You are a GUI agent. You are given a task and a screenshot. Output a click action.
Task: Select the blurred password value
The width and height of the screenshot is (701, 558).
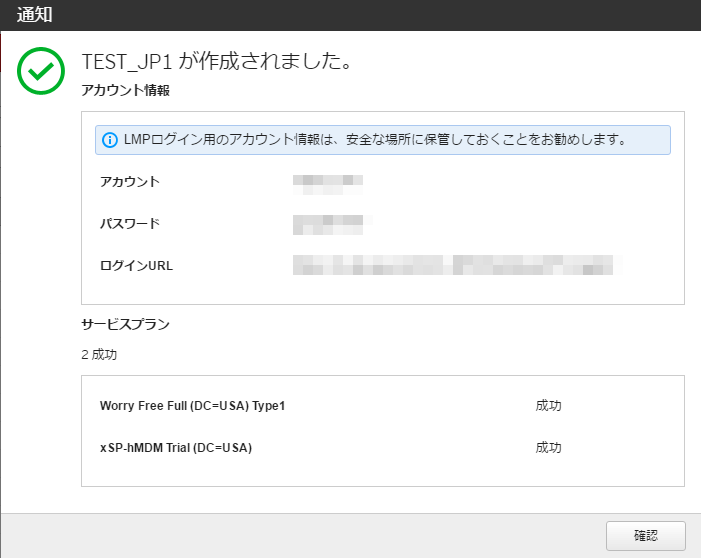(330, 223)
